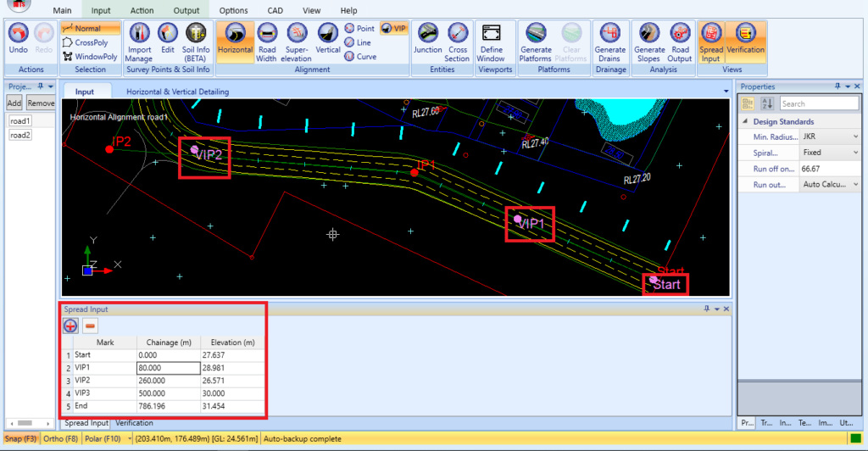The height and width of the screenshot is (451, 868).
Task: Click the Add project button
Action: pyautogui.click(x=14, y=103)
